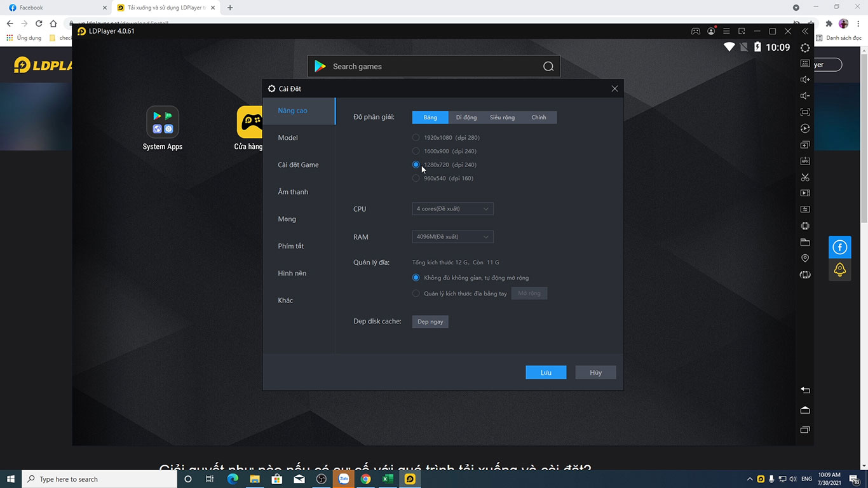Switch to the Di động resolution tab

tap(466, 118)
